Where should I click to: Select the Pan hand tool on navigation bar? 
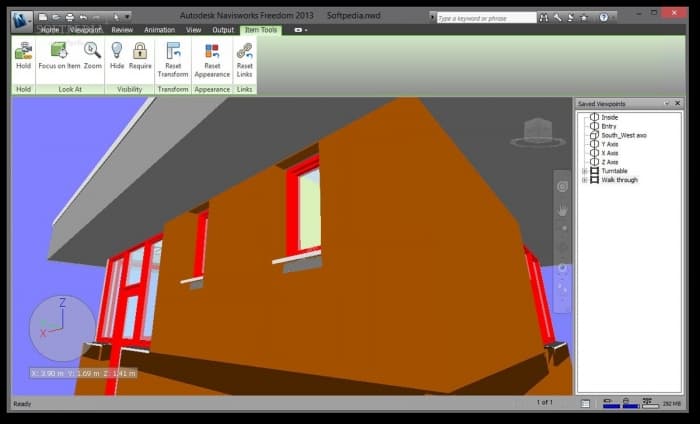coord(563,209)
